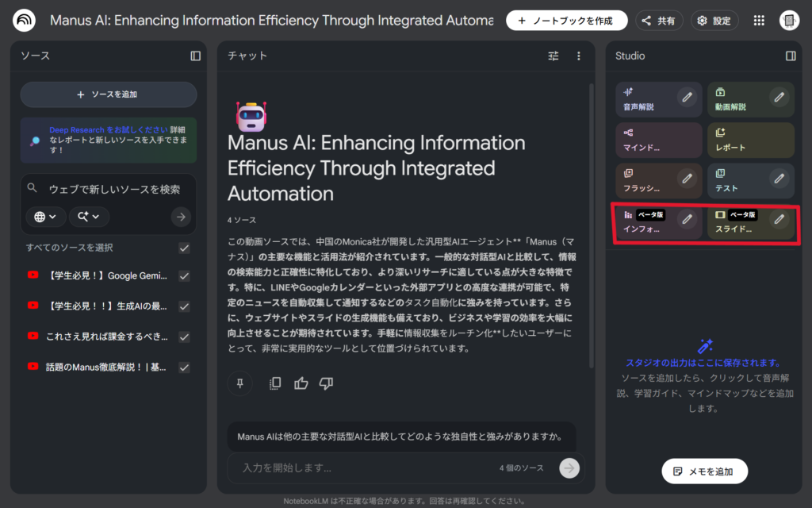Copy the summary using the copy icon
The image size is (812, 508).
coord(275,383)
